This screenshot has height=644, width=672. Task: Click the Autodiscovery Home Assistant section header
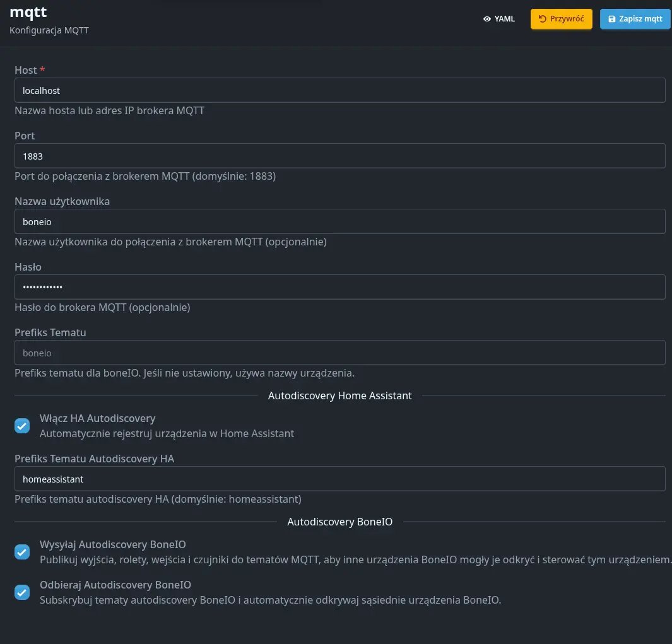[x=339, y=395]
